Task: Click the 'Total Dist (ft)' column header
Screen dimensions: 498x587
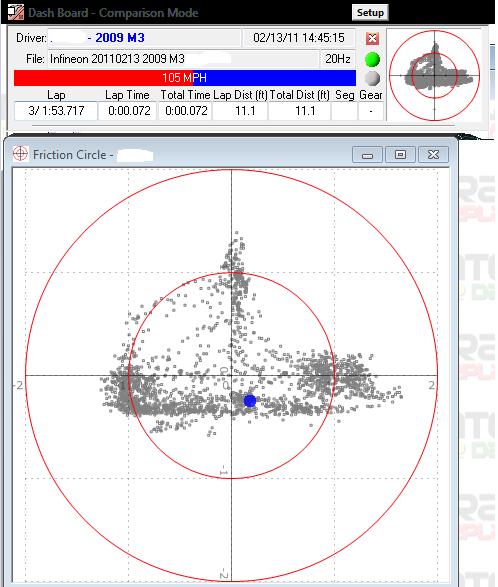Action: (300, 95)
